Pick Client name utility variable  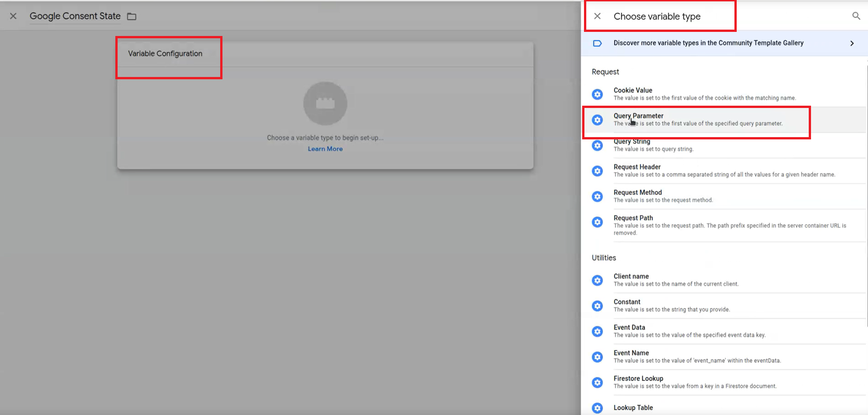click(724, 280)
